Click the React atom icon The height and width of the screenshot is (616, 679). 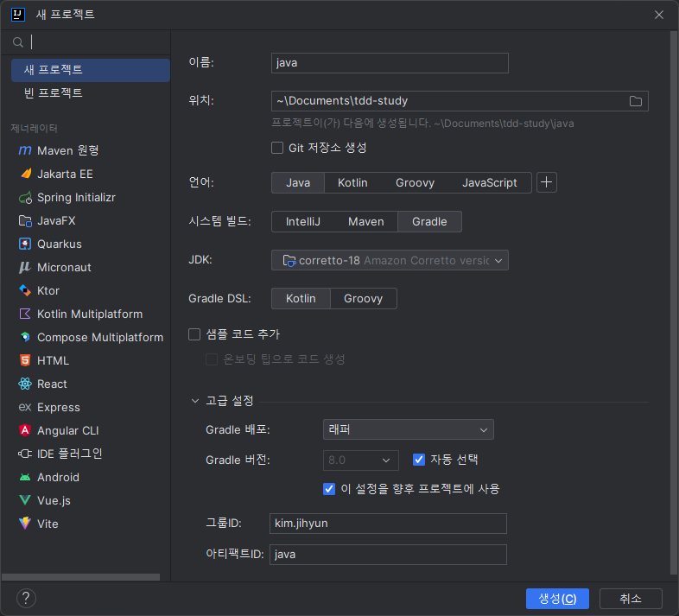coord(25,384)
